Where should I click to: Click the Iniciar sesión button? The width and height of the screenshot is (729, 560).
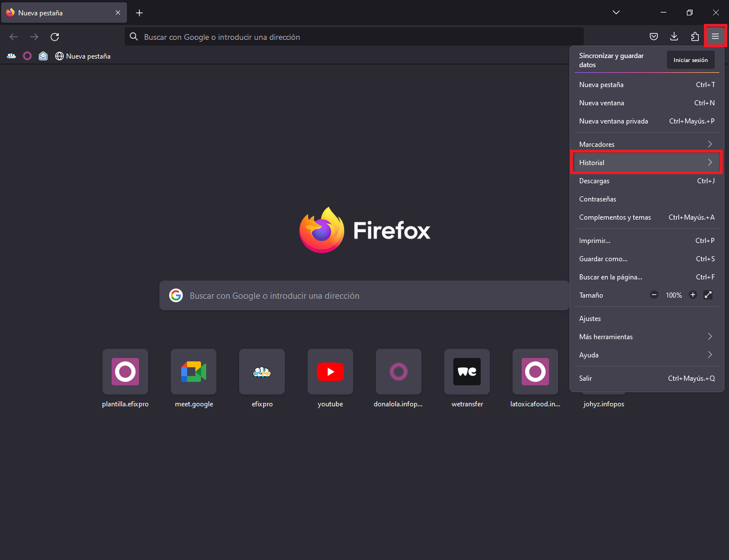coord(690,60)
